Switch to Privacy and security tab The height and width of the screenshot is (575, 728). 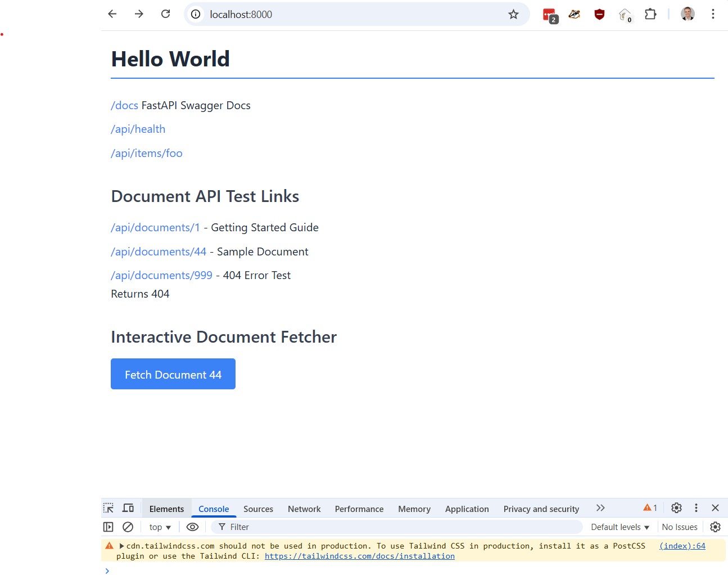pos(541,509)
